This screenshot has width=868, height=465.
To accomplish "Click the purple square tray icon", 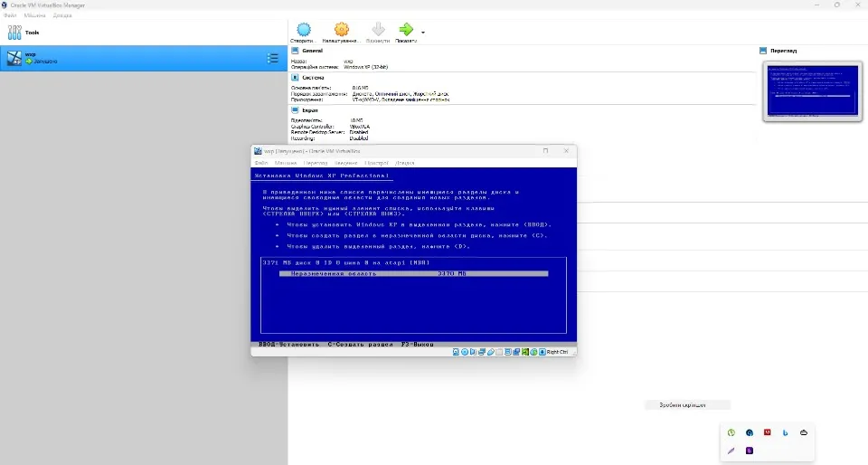I will [749, 451].
